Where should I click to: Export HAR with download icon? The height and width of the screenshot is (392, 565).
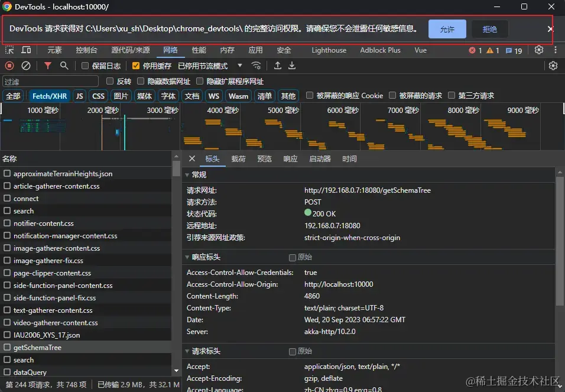click(x=292, y=66)
